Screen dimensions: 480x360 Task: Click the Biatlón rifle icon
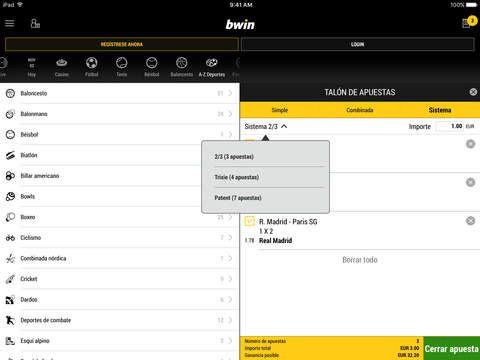click(10, 155)
